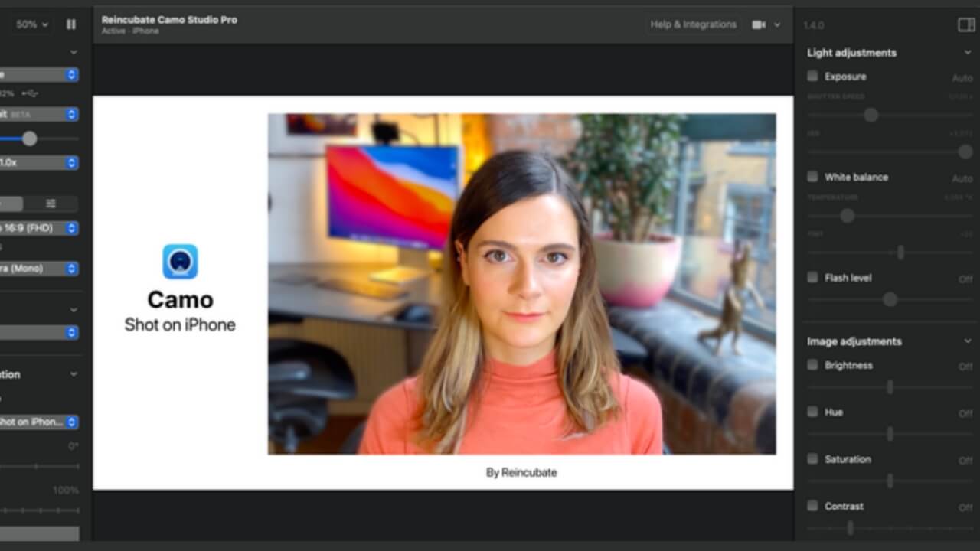980x551 pixels.
Task: Click the video preview of the woman
Action: click(x=521, y=284)
